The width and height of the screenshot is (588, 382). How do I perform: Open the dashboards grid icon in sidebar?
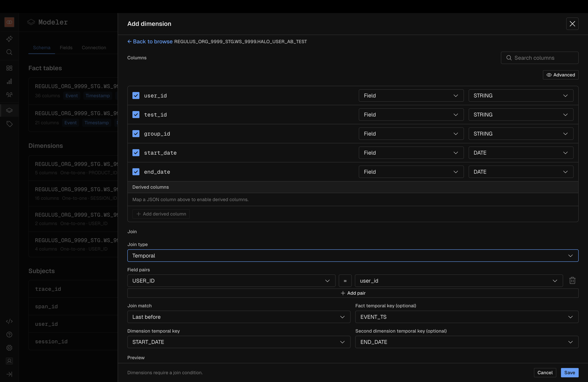point(9,68)
